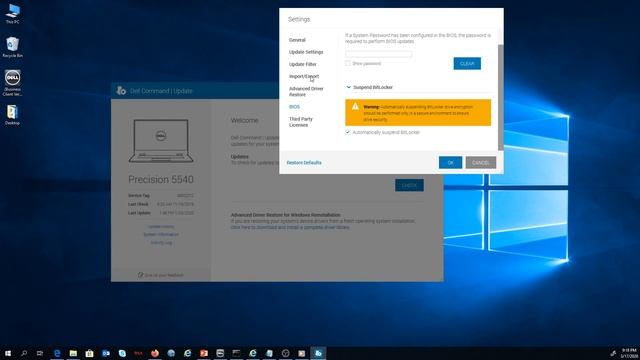Image resolution: width=640 pixels, height=360 pixels.
Task: Click the Precision 5540 laptop image
Action: [x=161, y=141]
